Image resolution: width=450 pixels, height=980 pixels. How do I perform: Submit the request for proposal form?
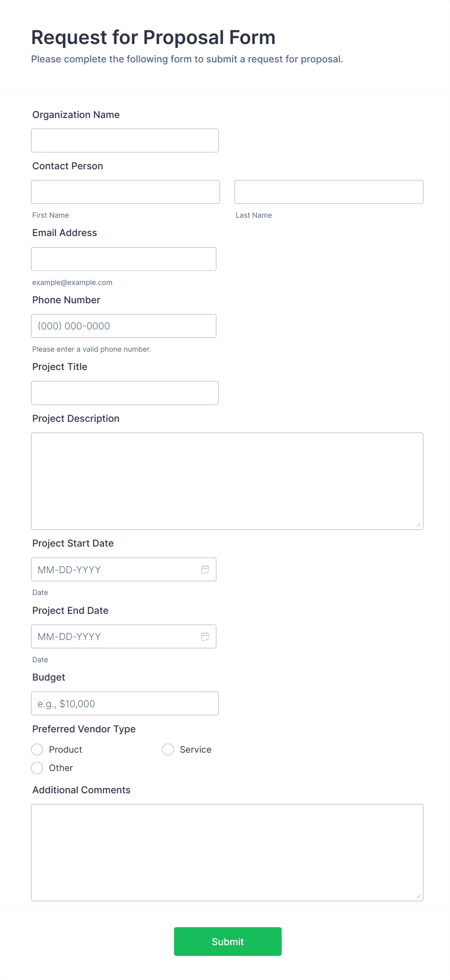coord(227,941)
